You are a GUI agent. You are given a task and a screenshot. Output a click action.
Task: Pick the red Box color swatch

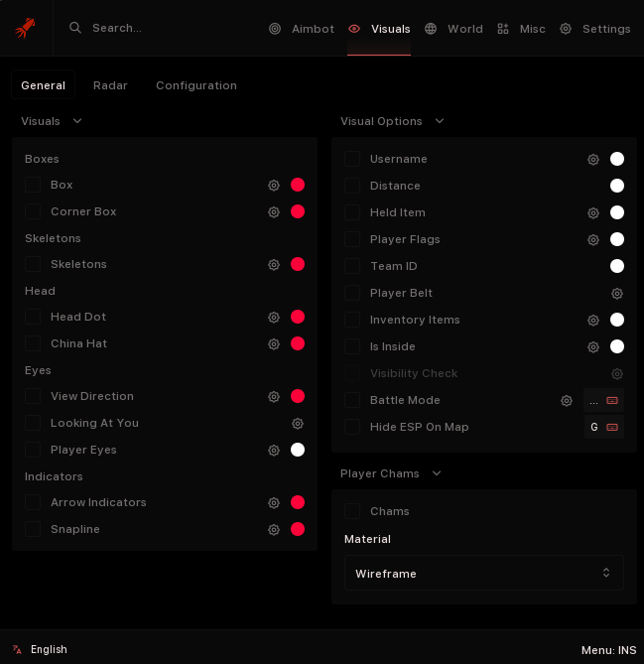(x=298, y=185)
